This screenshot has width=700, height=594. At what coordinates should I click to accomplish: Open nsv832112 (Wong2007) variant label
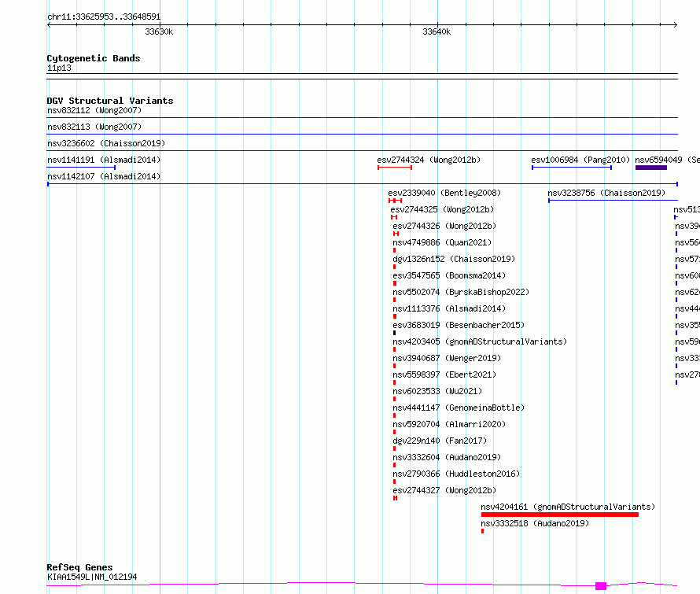point(94,110)
